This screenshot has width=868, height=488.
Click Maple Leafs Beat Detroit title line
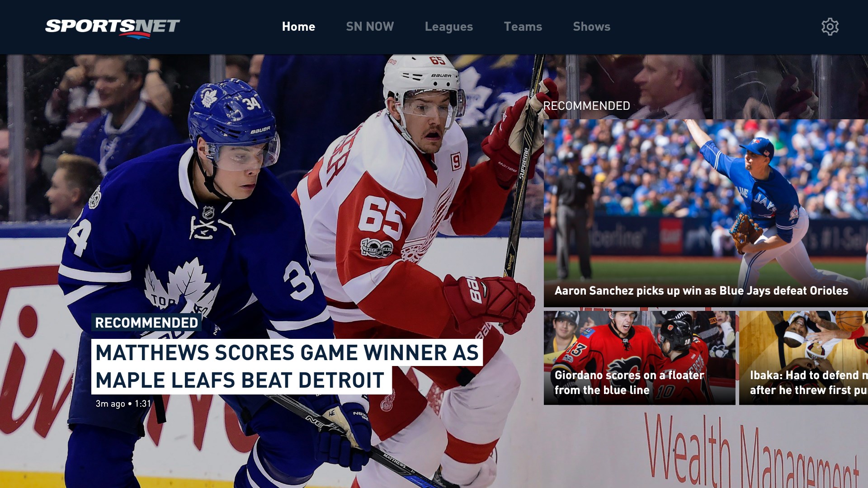pos(240,380)
